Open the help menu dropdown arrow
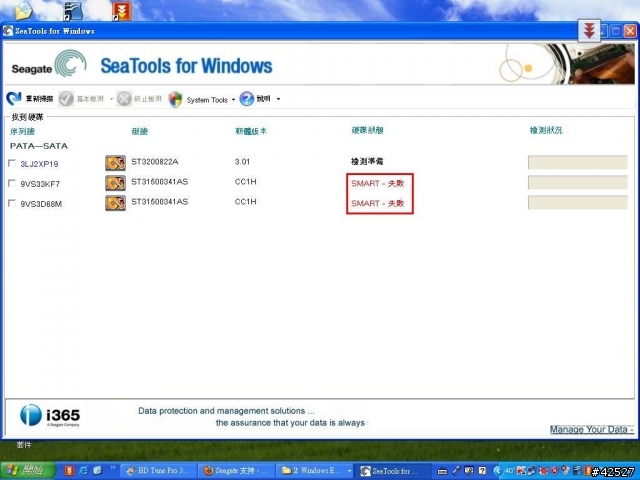This screenshot has width=640, height=480. (278, 99)
